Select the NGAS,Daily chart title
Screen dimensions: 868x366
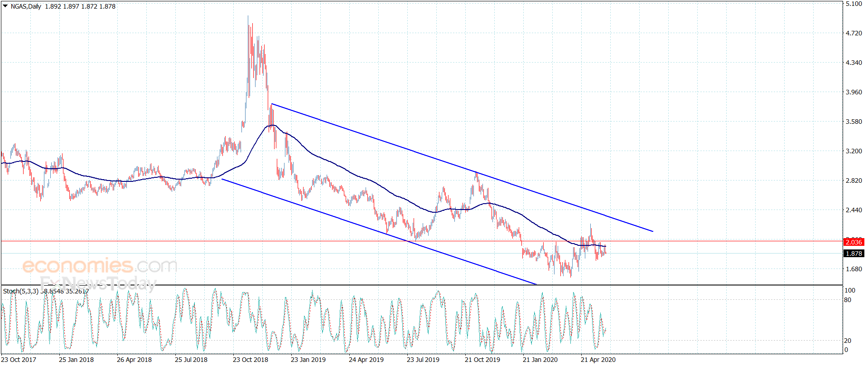(26, 6)
